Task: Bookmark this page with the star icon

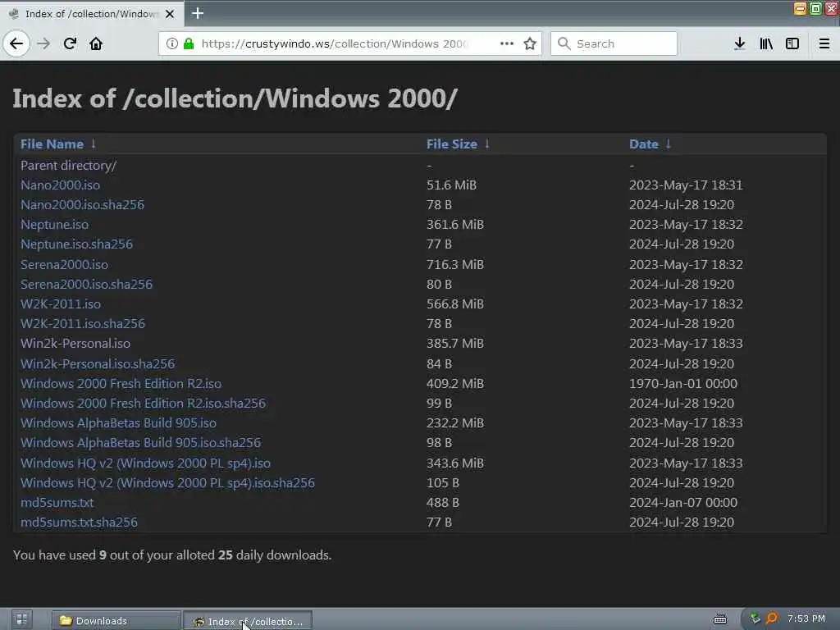Action: click(x=530, y=43)
